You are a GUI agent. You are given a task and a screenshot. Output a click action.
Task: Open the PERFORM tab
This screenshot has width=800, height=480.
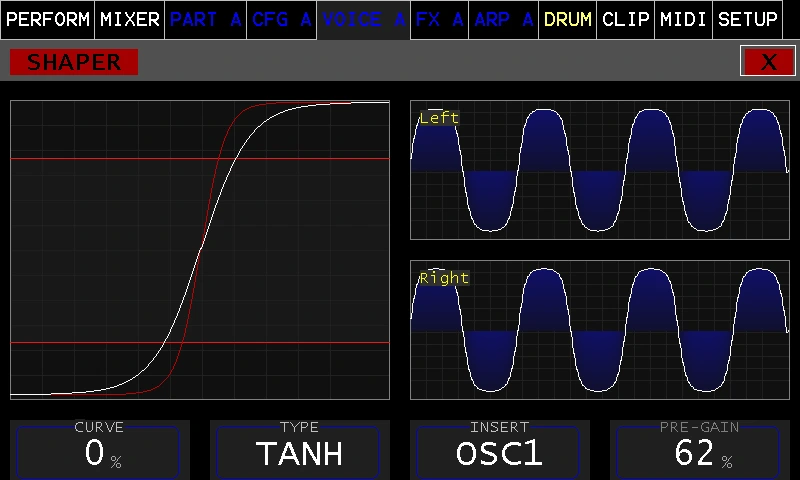pyautogui.click(x=47, y=20)
